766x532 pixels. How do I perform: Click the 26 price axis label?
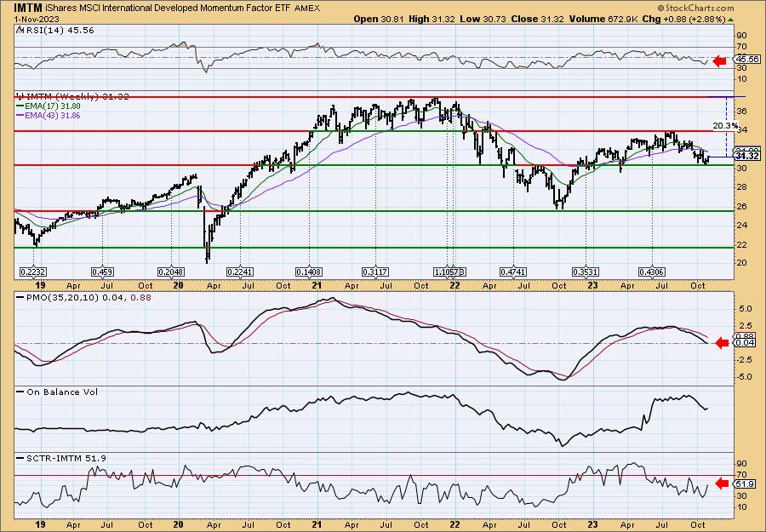coord(741,206)
